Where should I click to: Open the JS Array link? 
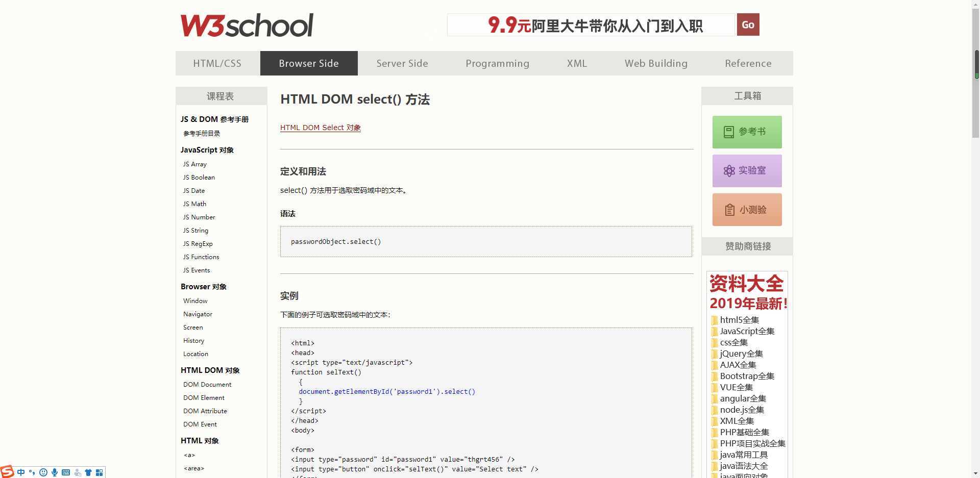195,164
